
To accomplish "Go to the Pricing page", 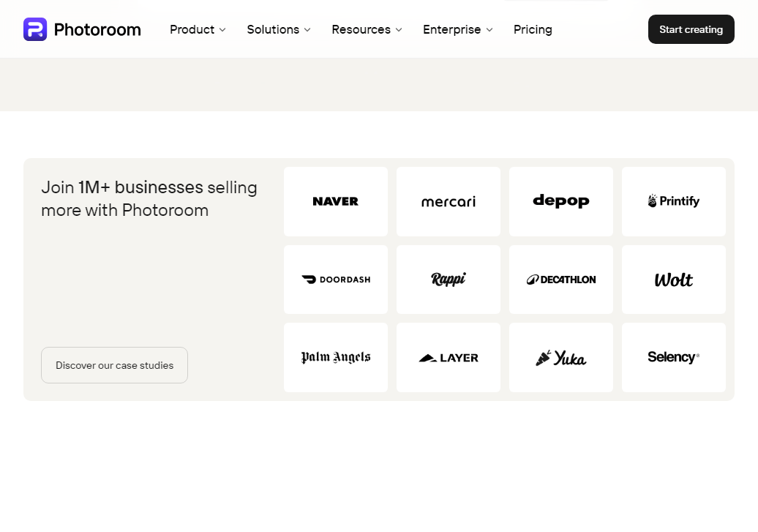I will click(x=533, y=29).
